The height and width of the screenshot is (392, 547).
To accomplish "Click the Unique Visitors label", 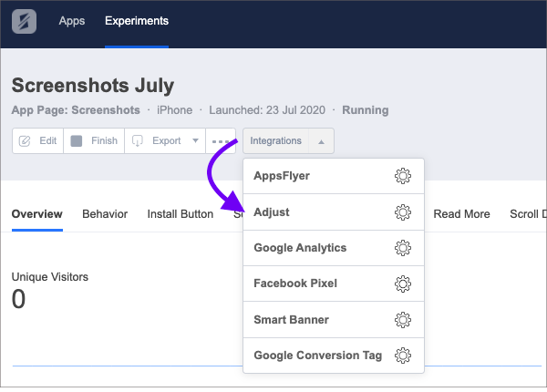I will click(x=50, y=277).
